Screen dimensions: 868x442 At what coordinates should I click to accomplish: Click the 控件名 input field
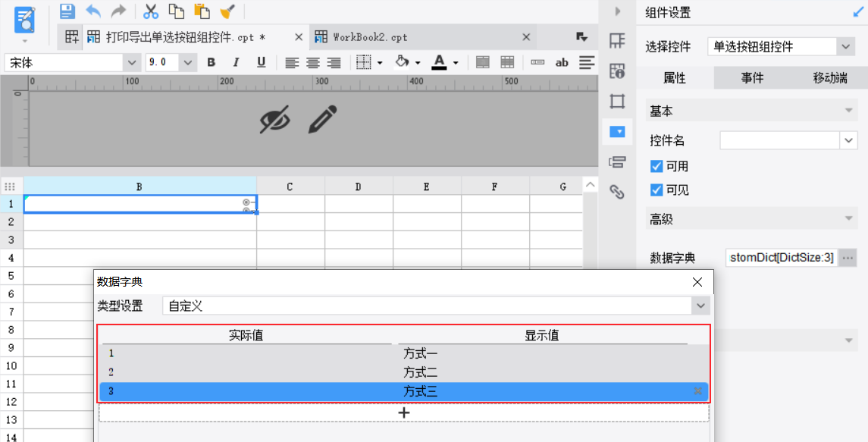click(779, 141)
